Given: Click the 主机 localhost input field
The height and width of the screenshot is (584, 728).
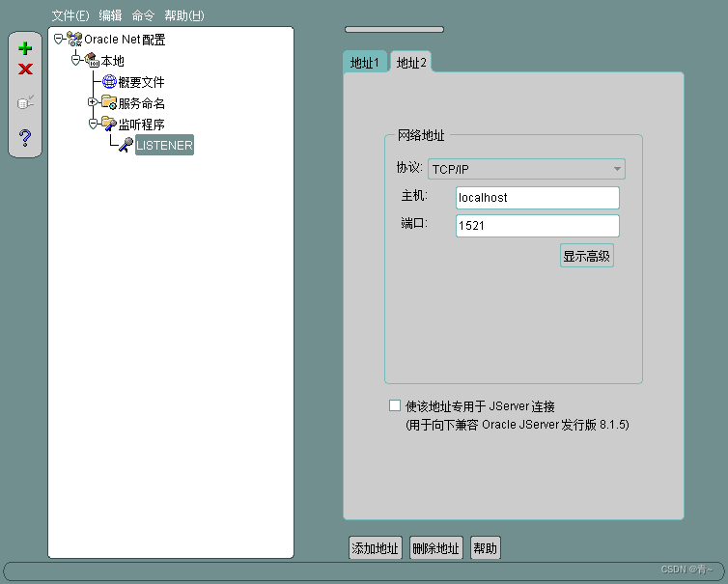Looking at the screenshot, I should [x=538, y=198].
